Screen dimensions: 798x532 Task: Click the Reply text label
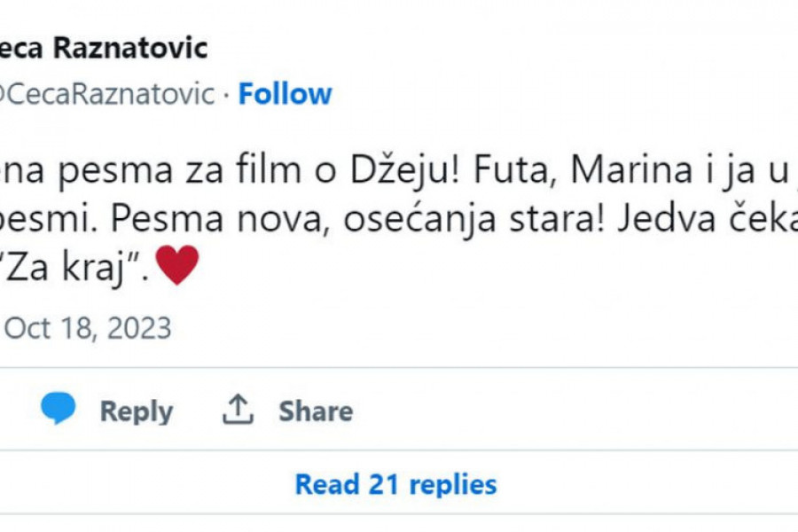pos(136,411)
